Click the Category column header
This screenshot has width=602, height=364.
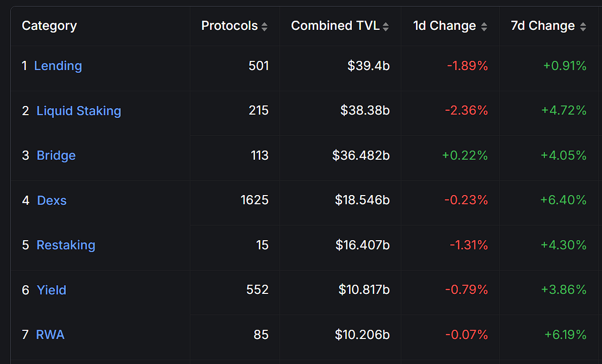[49, 26]
